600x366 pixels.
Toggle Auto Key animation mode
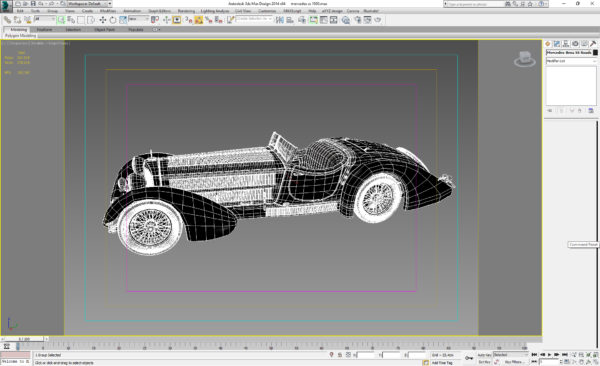[484, 355]
